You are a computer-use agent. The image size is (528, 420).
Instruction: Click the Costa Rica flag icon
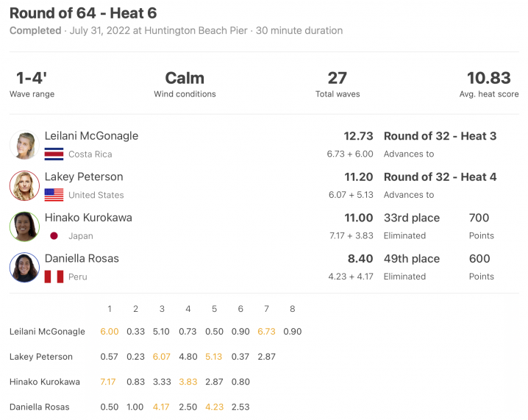(x=54, y=154)
